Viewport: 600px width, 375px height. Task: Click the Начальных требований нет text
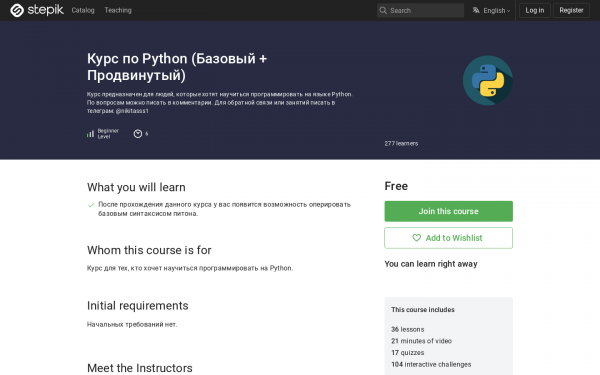tap(132, 324)
